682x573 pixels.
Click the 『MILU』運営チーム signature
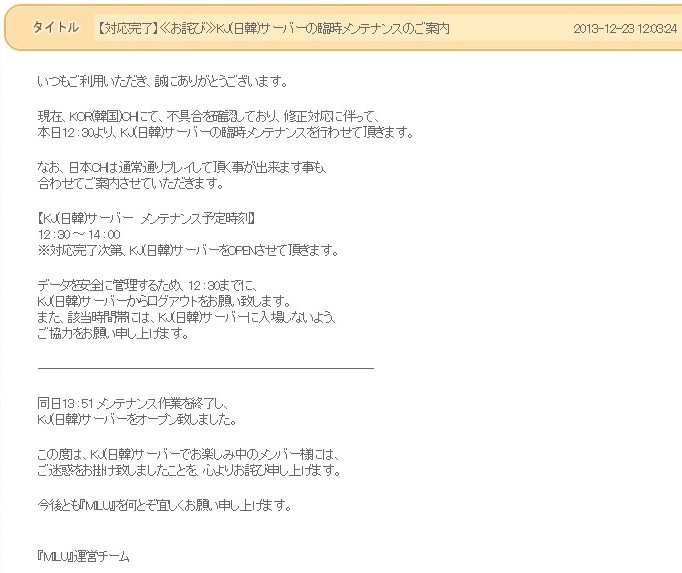tap(84, 556)
